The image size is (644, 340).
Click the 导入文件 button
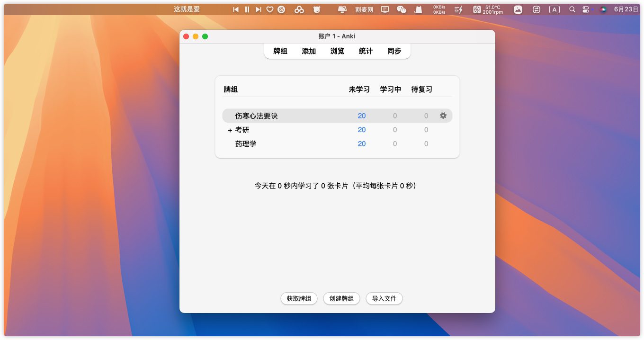pos(384,299)
